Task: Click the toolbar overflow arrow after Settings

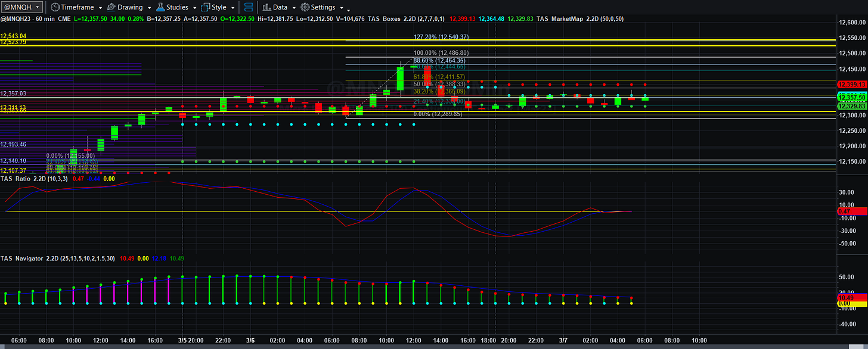Action: coord(348,10)
